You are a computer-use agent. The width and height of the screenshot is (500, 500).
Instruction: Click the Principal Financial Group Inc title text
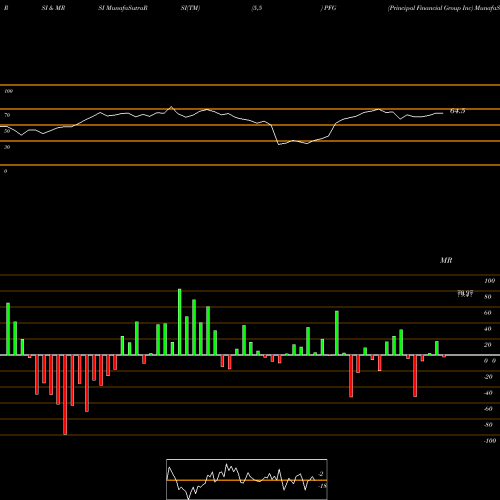pyautogui.click(x=430, y=8)
